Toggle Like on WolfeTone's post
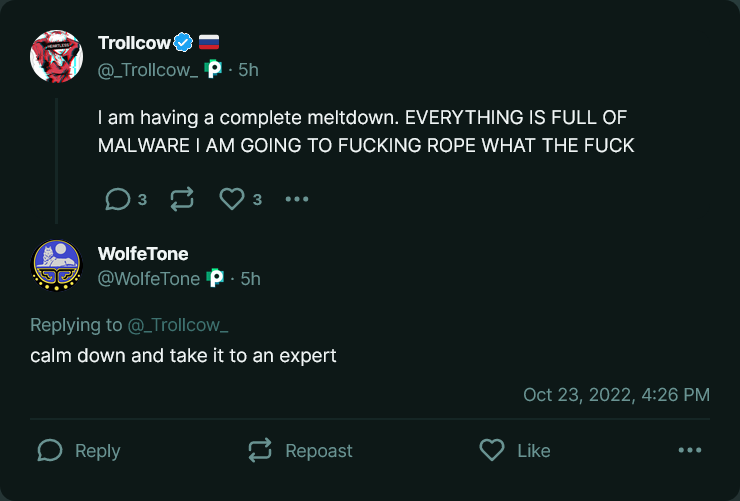Screen dimensions: 740x501 coord(515,451)
